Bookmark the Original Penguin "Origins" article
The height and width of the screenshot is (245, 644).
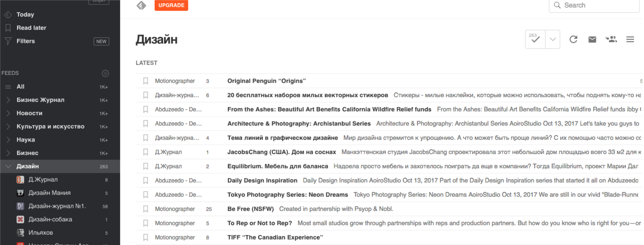pos(146,81)
